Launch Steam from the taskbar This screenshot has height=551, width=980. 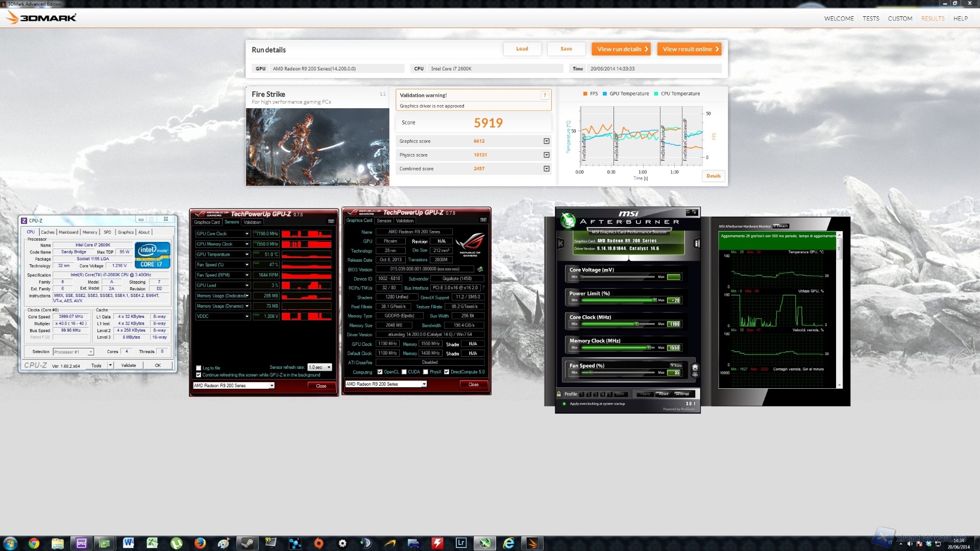[x=247, y=543]
